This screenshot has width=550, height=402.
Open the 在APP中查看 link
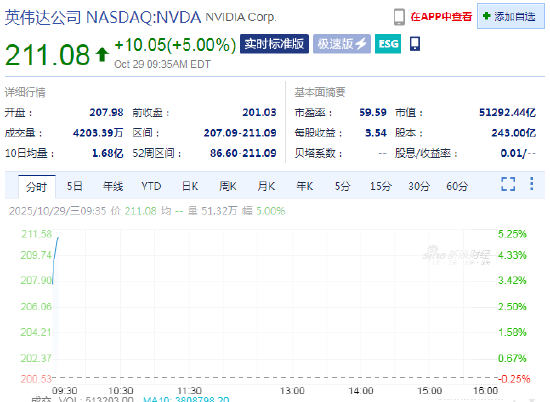click(x=441, y=17)
